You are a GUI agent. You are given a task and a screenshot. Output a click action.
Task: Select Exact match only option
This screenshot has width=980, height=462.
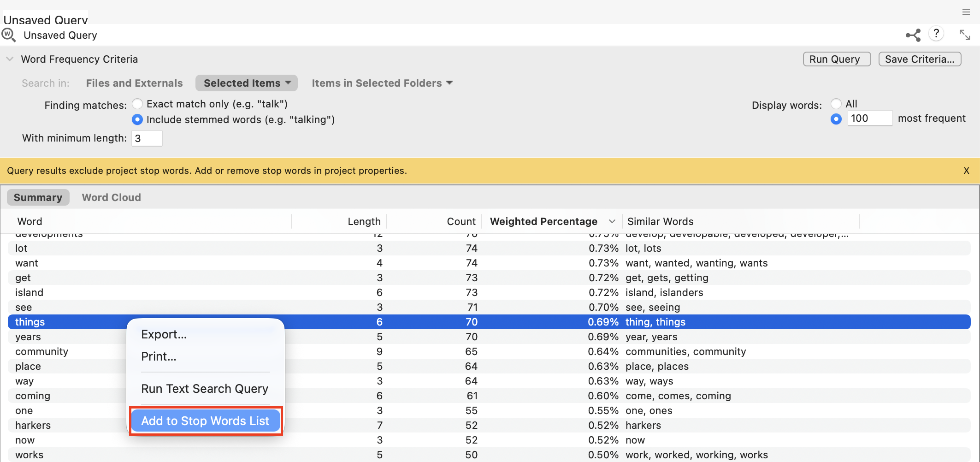[137, 104]
